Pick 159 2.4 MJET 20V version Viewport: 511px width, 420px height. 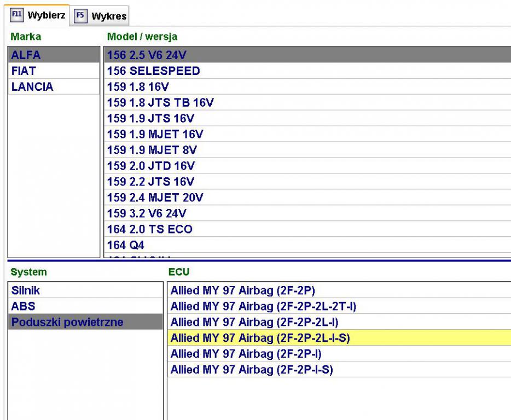(x=307, y=197)
